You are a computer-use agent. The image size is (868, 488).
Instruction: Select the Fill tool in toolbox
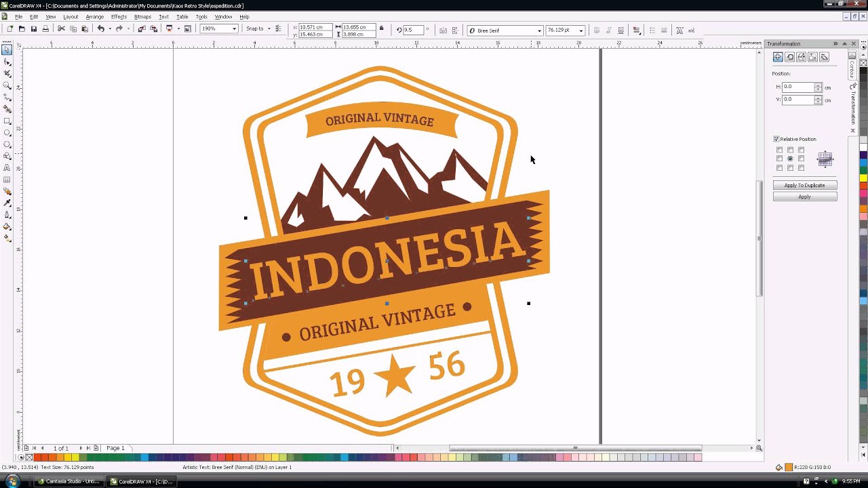tap(7, 227)
